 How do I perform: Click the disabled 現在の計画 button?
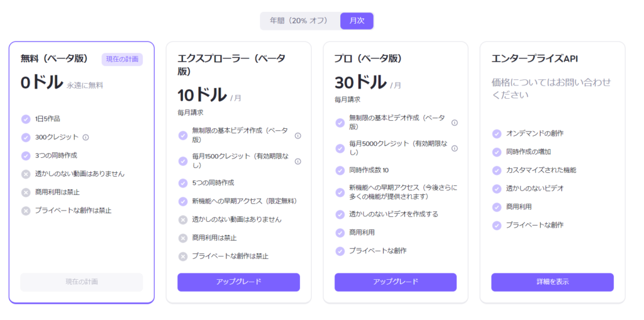[82, 282]
